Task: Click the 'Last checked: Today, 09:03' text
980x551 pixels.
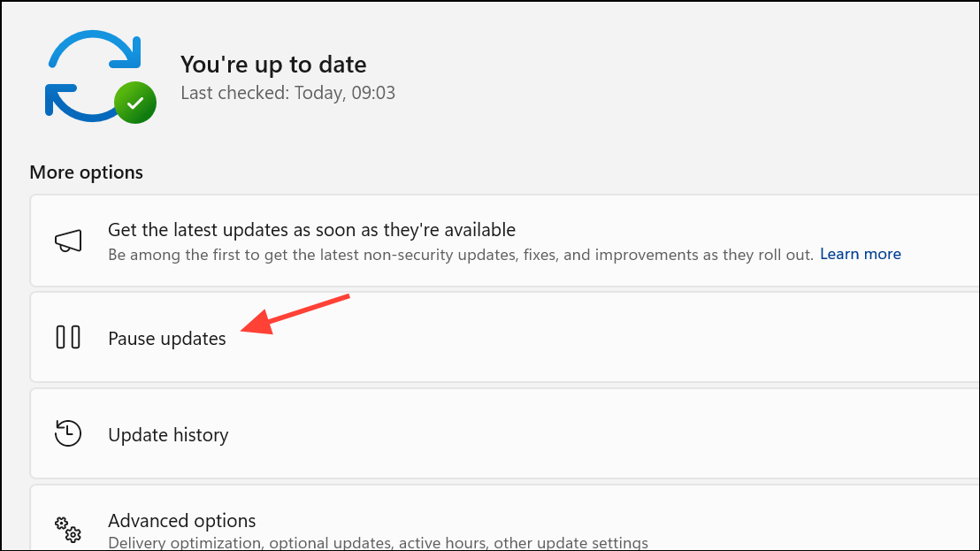Action: (x=287, y=93)
